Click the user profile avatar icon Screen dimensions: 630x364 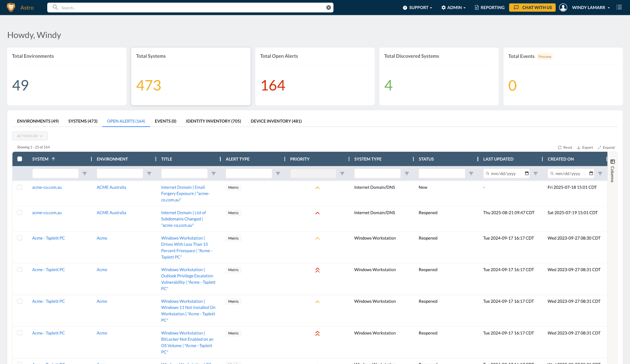click(563, 7)
